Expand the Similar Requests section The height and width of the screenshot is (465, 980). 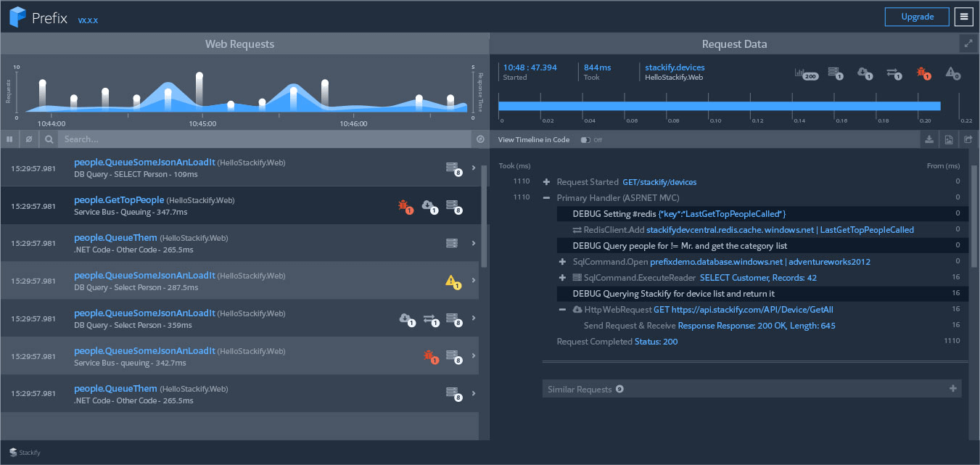952,389
